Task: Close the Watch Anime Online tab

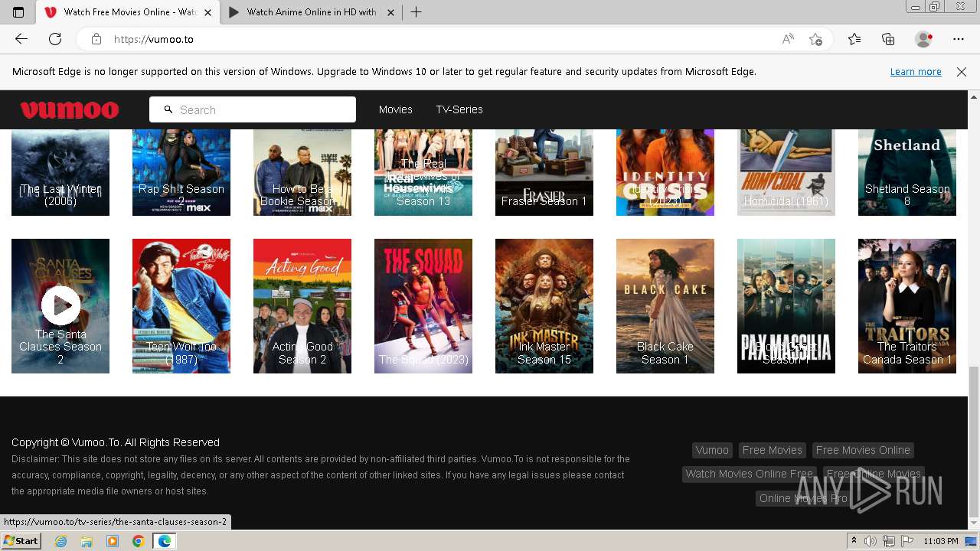Action: click(x=390, y=12)
